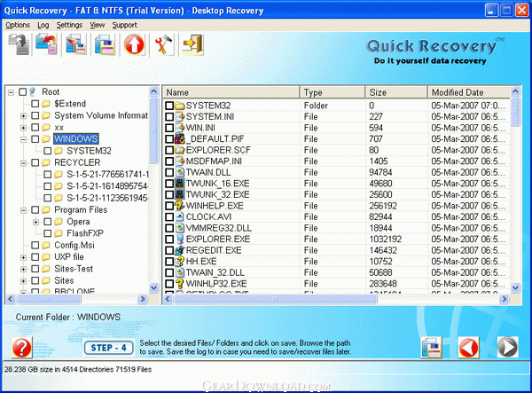The height and width of the screenshot is (393, 532).
Task: Open the View menu
Action: 98,25
